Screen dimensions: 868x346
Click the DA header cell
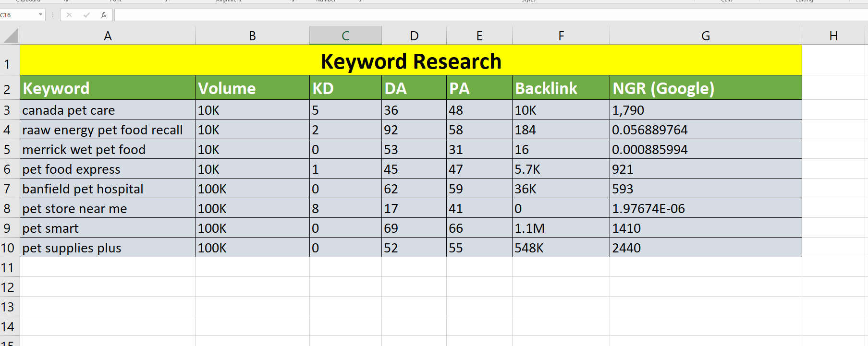(414, 88)
